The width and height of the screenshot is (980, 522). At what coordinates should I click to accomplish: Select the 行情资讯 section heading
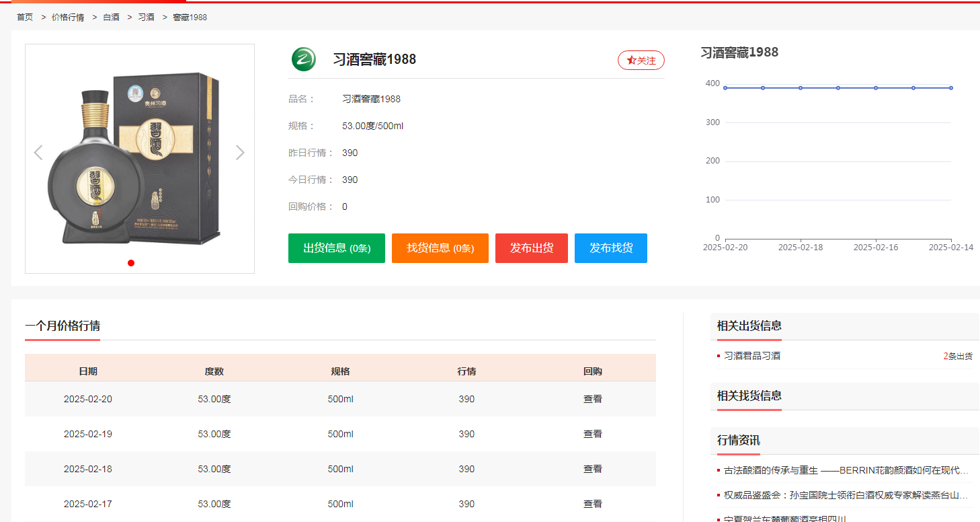(x=739, y=441)
